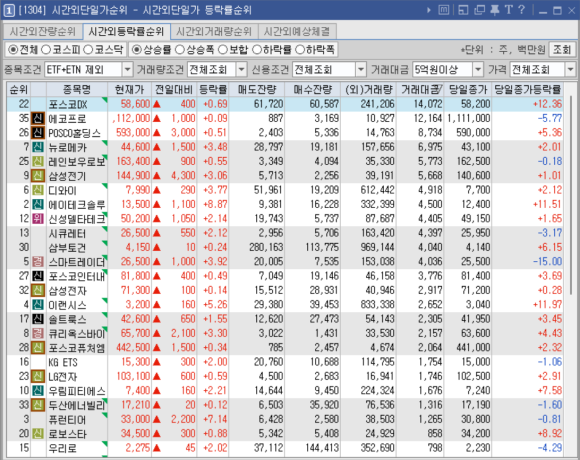Open the 신용조건 dropdown
The height and width of the screenshot is (460, 580).
(329, 70)
